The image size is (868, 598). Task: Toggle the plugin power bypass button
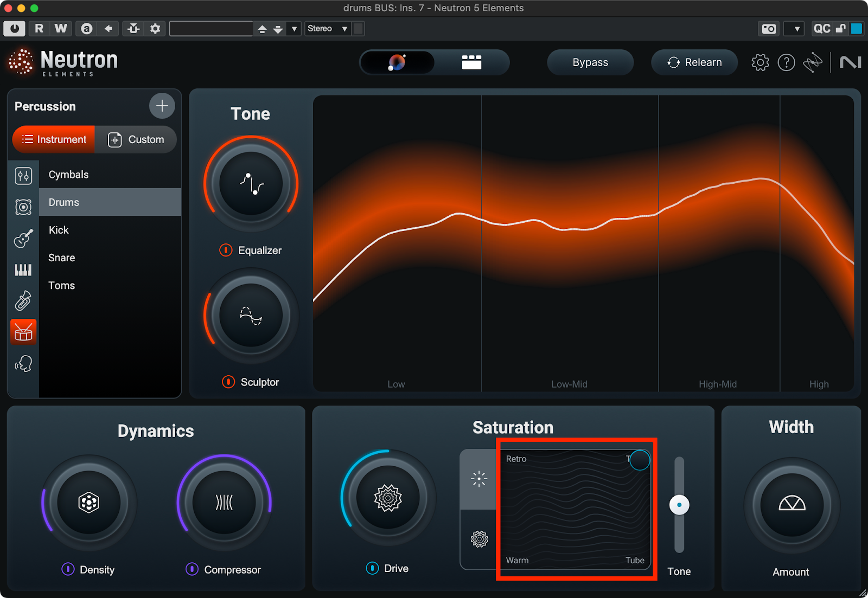tap(15, 28)
